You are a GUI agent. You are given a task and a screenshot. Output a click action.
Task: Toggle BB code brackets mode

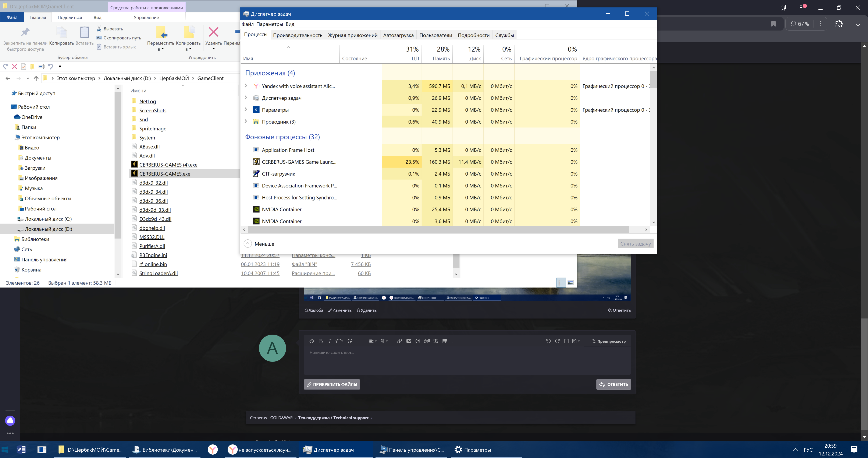(x=566, y=341)
